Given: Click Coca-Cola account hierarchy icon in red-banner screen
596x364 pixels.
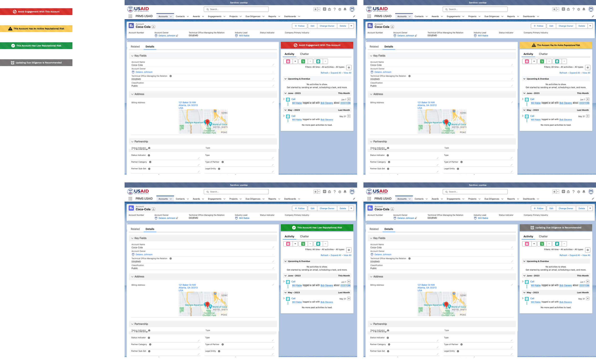Looking at the screenshot, I should [x=153, y=27].
